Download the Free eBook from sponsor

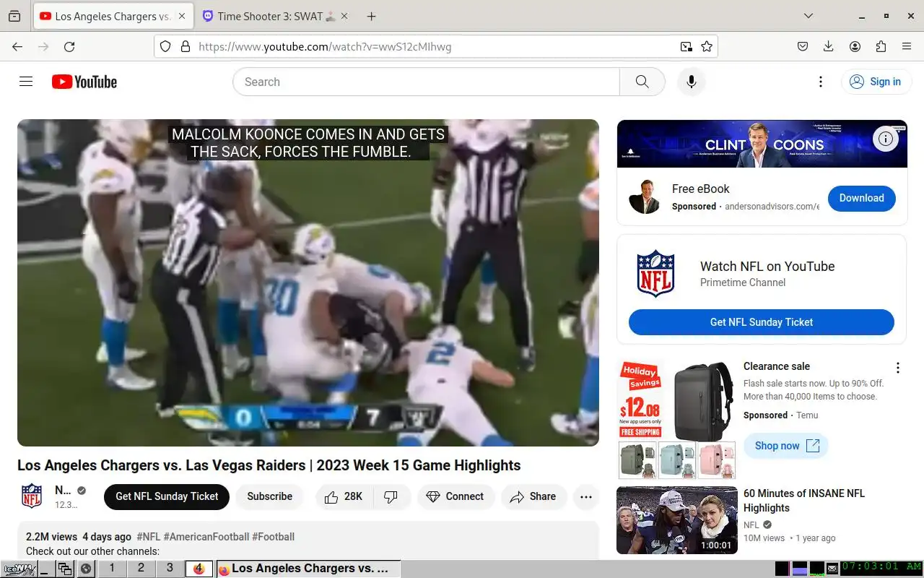(861, 198)
